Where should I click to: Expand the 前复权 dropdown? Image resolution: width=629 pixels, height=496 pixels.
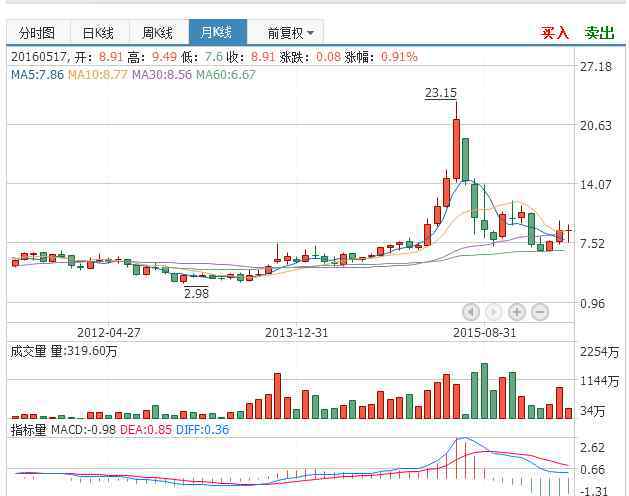click(290, 33)
